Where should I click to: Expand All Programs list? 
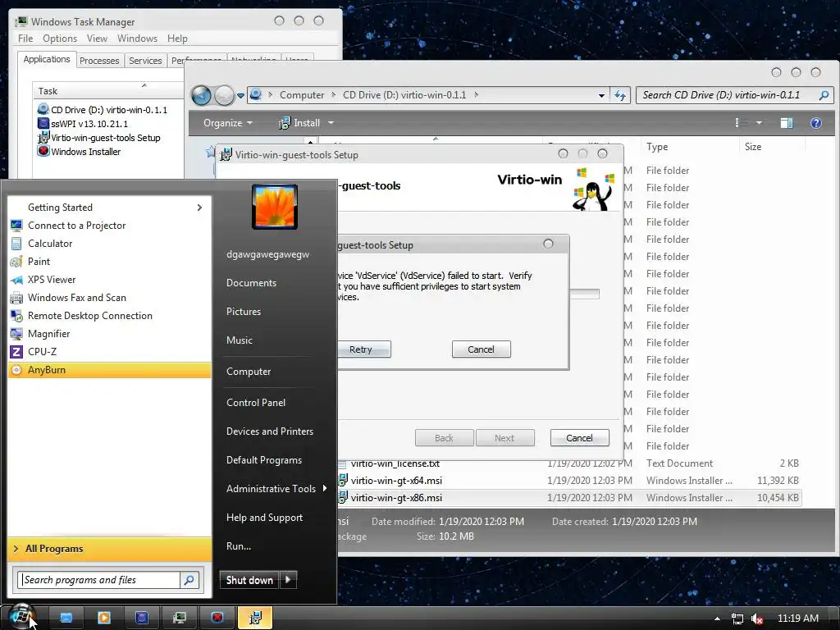coord(110,549)
